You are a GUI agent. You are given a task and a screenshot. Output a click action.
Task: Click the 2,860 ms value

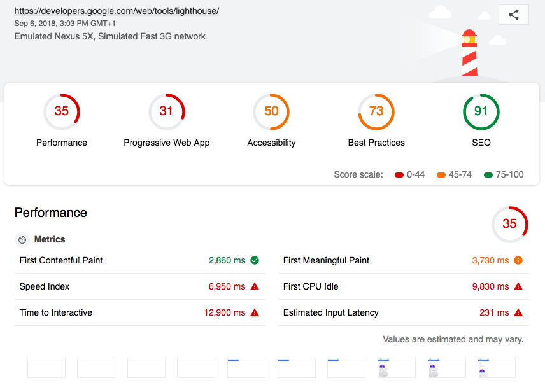[x=227, y=260]
